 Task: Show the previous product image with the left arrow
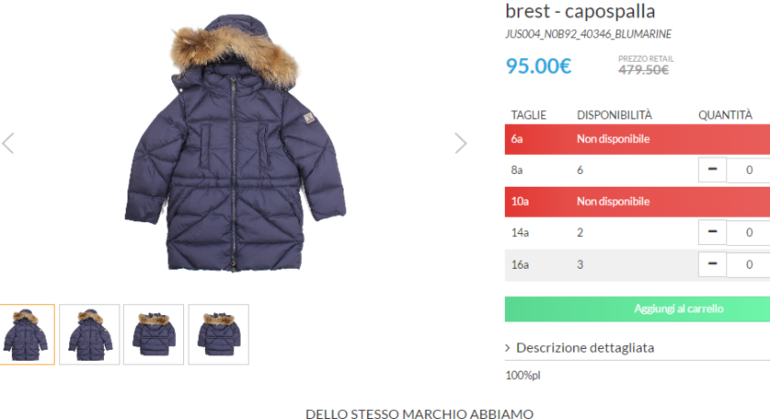8,143
